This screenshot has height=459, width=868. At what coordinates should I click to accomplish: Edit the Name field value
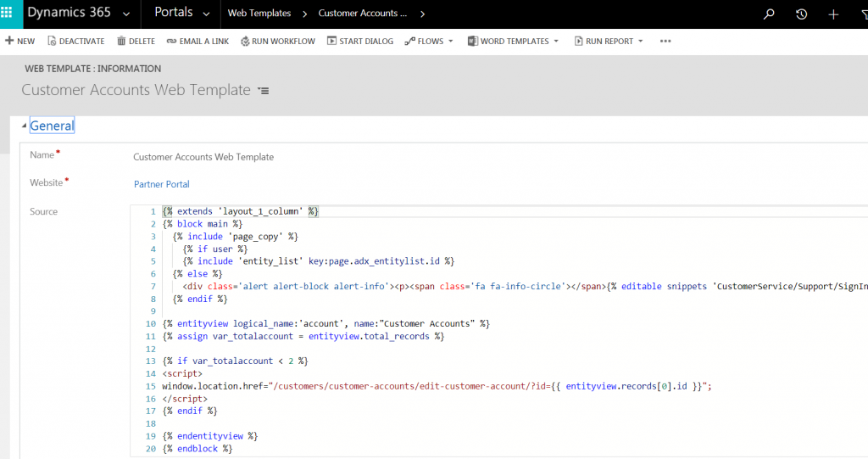(203, 157)
